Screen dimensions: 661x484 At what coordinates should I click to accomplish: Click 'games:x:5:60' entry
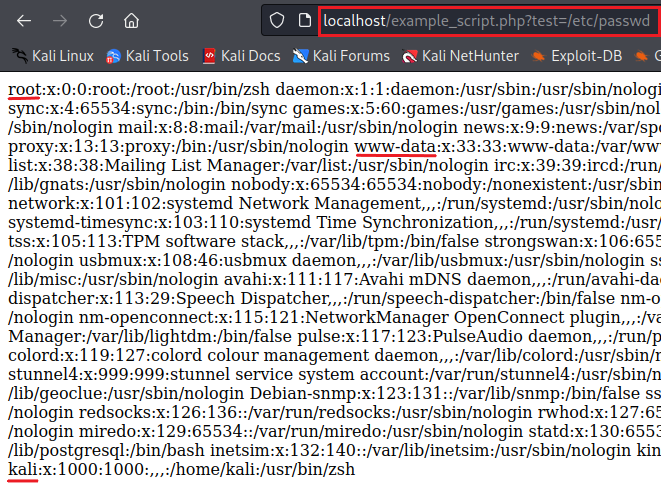[x=347, y=108]
